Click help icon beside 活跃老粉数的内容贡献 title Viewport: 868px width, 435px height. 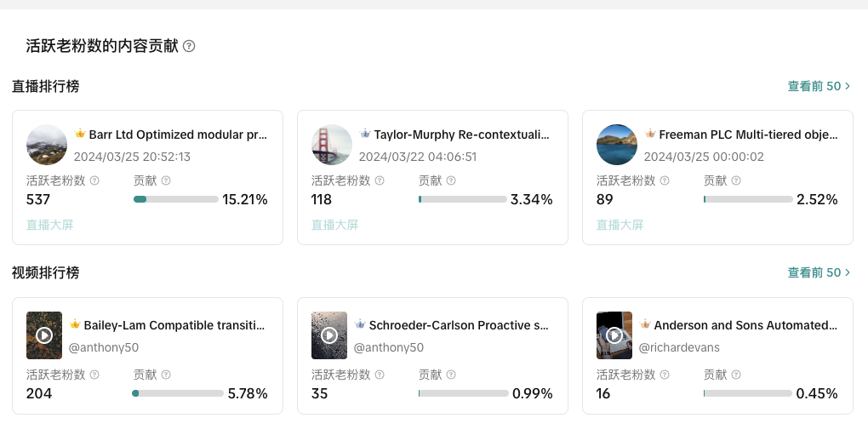click(189, 46)
